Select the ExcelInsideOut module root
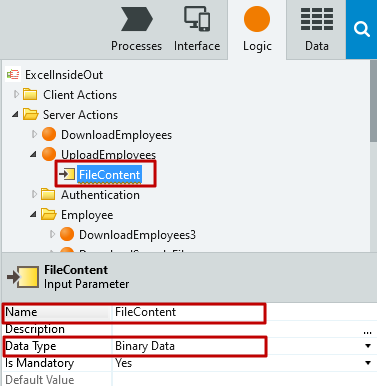The height and width of the screenshot is (386, 377). [x=64, y=75]
